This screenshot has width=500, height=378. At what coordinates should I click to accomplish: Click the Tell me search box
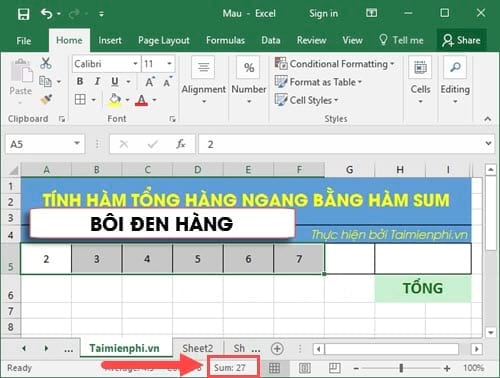pos(401,40)
